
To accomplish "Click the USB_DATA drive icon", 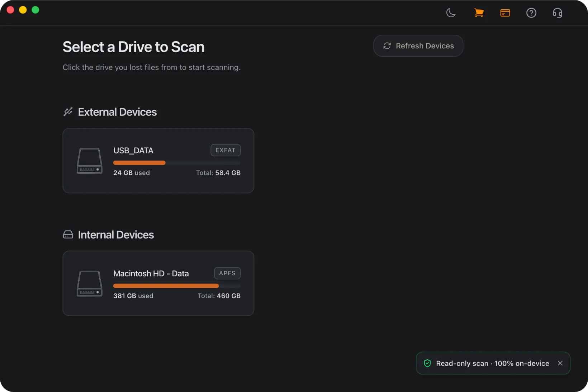I will point(89,161).
